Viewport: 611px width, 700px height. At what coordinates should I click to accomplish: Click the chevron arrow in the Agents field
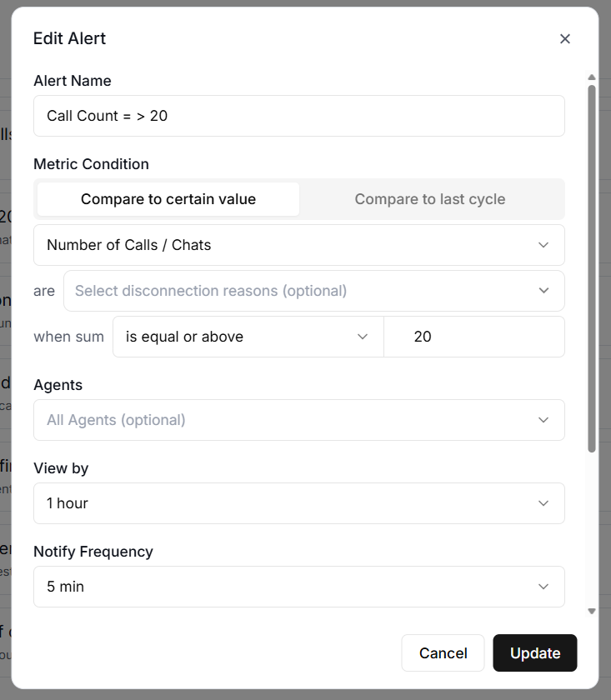tap(543, 420)
